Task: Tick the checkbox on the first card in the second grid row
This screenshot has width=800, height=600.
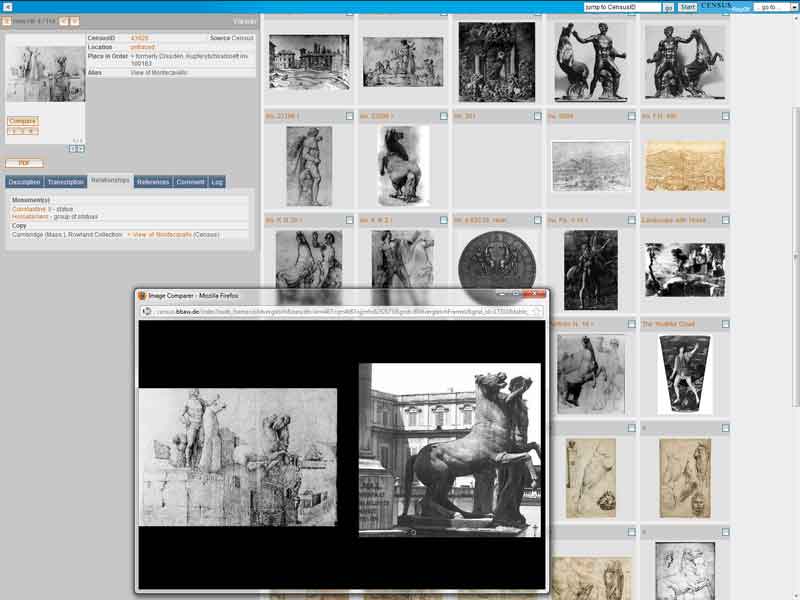Action: click(x=349, y=116)
